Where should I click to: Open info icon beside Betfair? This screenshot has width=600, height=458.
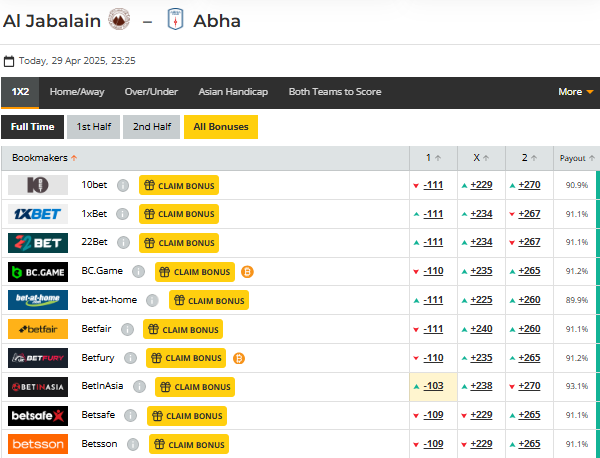click(130, 329)
